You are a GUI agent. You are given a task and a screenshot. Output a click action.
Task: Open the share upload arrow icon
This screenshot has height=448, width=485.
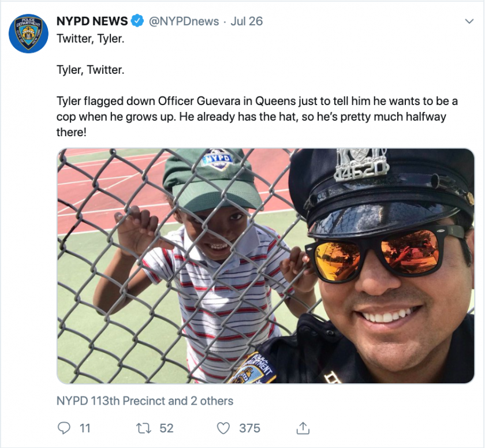tap(303, 428)
